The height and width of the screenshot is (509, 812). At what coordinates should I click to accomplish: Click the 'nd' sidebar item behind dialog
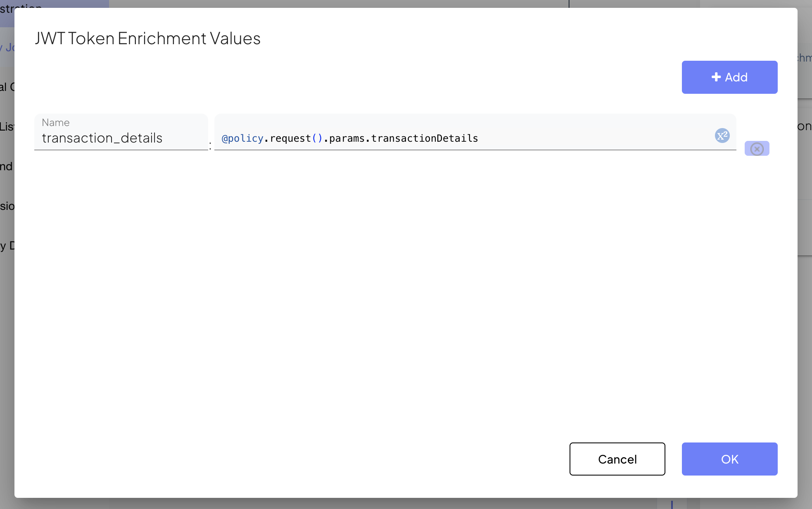(x=6, y=166)
